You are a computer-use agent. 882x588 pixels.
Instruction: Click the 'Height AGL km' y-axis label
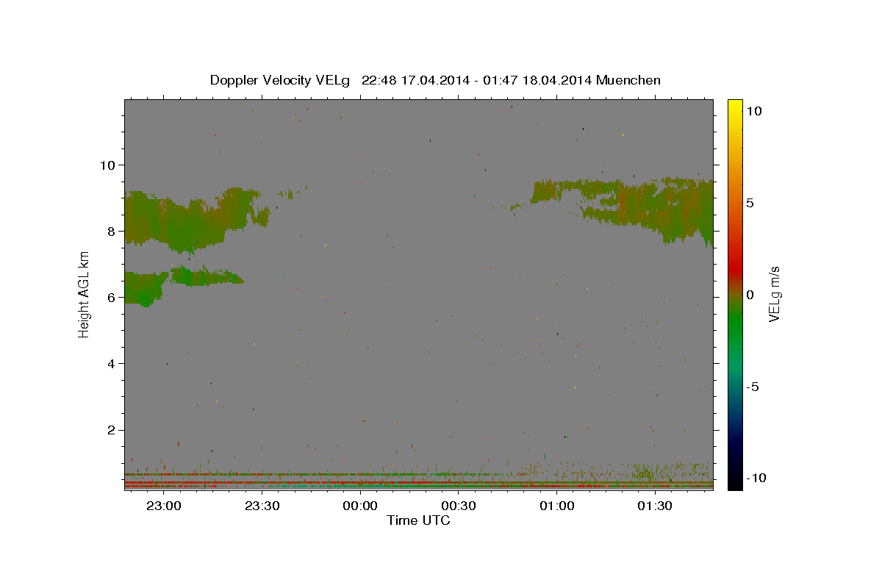point(85,294)
